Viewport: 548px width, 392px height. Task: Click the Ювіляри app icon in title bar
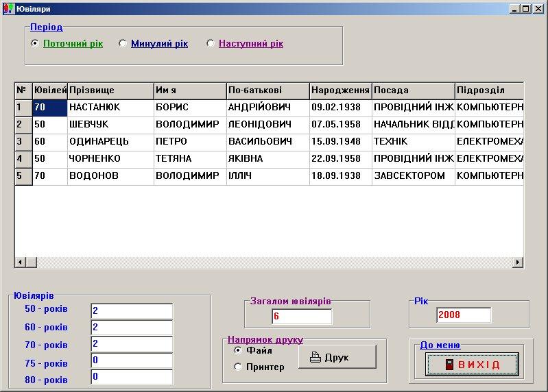[9, 8]
